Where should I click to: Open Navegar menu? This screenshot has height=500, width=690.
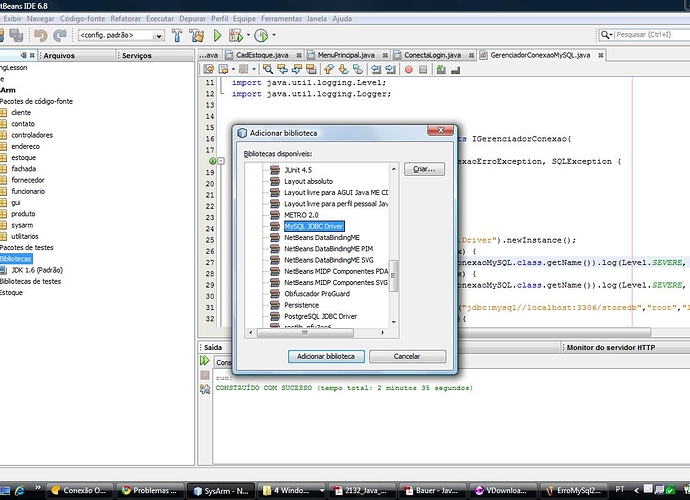click(40, 18)
